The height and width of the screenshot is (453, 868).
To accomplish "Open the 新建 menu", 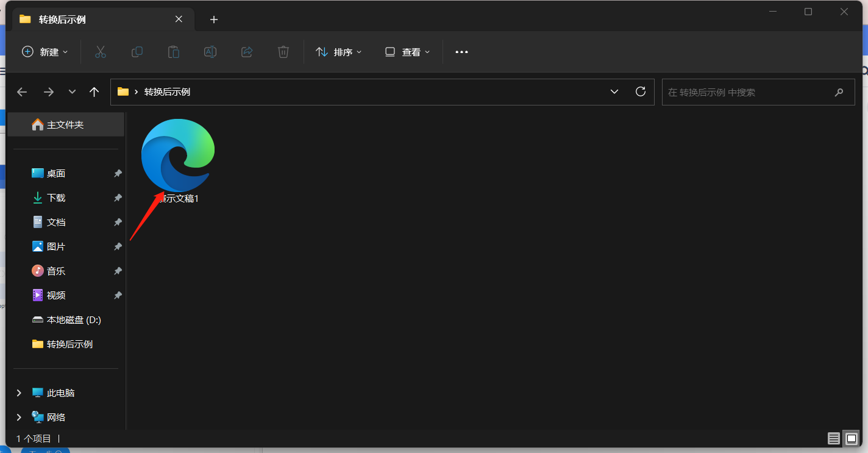I will point(45,52).
